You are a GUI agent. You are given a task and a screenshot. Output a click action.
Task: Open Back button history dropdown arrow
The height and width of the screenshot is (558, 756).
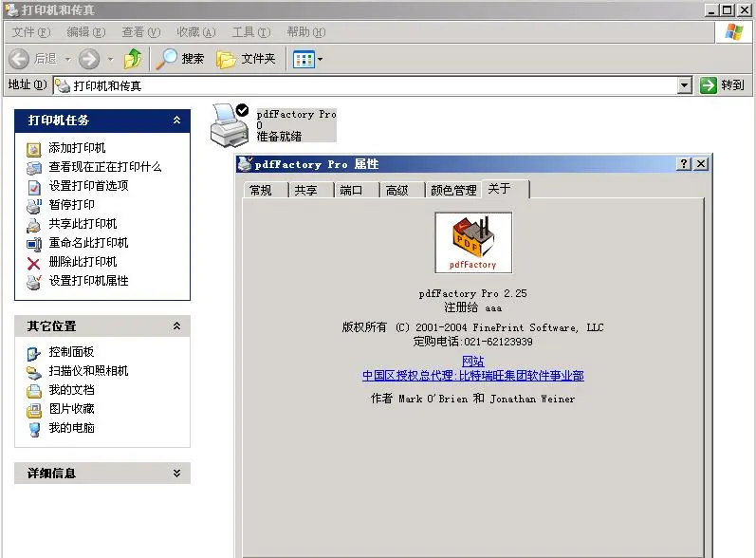[68, 60]
